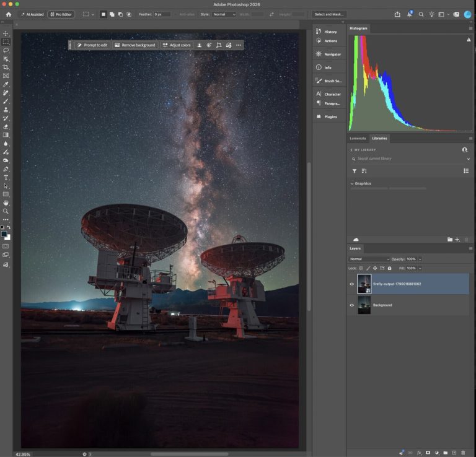This screenshot has height=457, width=476.
Task: Go back from MY LIBRARY
Action: [x=351, y=150]
